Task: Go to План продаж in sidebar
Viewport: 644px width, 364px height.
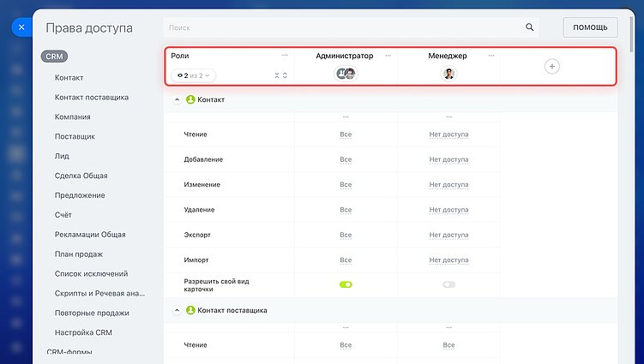Action: coord(79,254)
